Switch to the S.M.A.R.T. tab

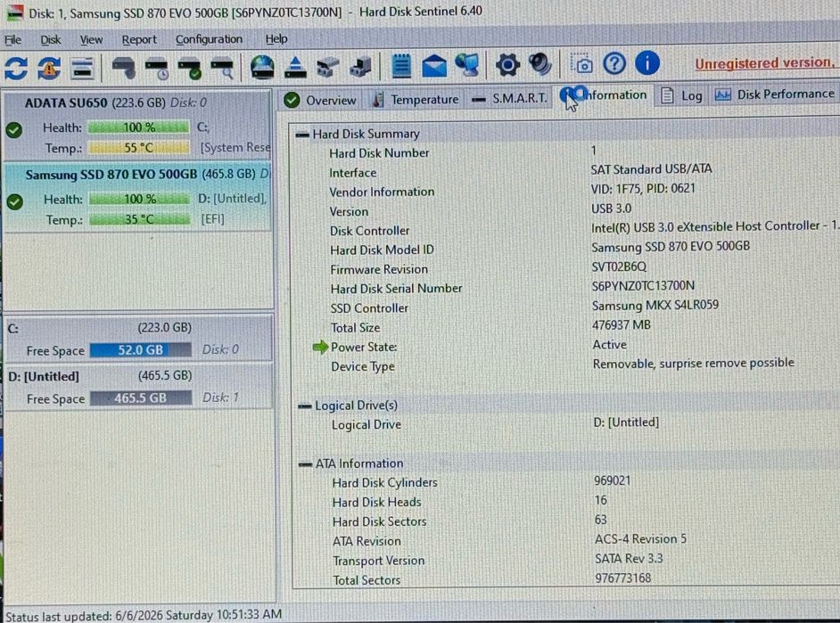coord(510,98)
